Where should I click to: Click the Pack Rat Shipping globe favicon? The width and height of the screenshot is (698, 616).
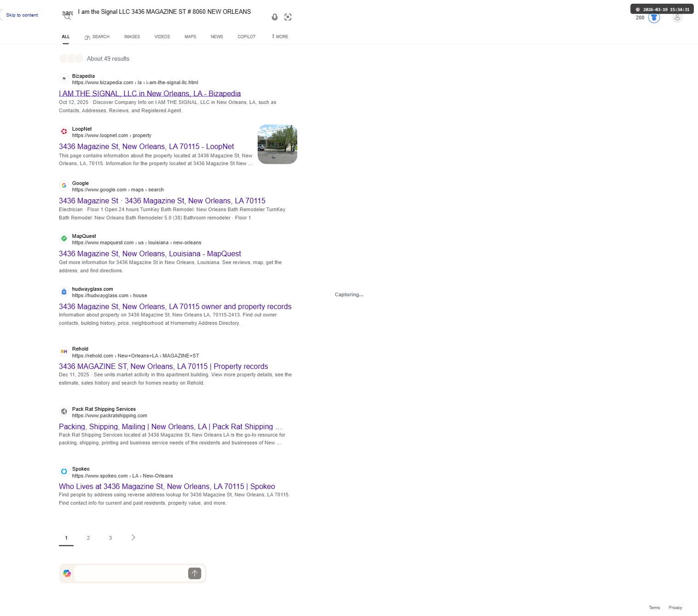(64, 412)
